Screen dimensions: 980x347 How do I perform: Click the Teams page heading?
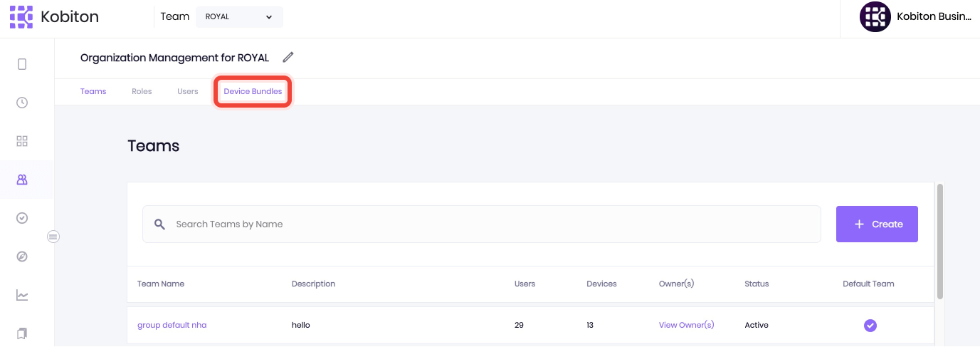coord(154,146)
